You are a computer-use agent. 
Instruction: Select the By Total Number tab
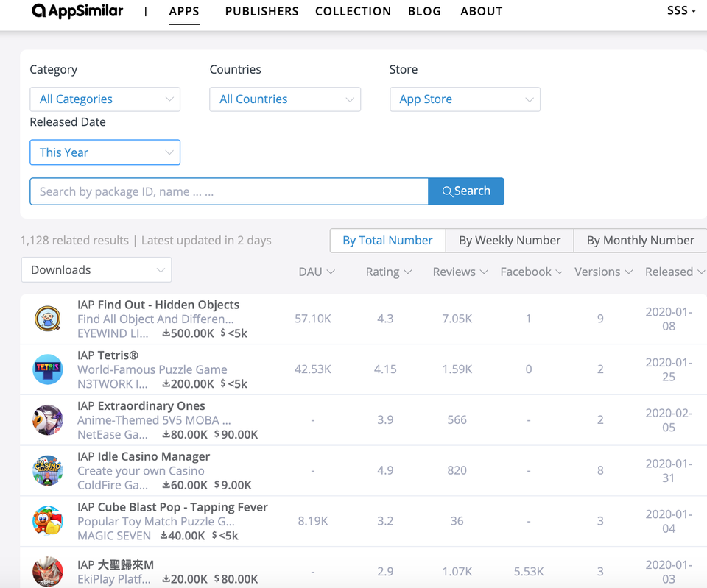[x=388, y=241]
